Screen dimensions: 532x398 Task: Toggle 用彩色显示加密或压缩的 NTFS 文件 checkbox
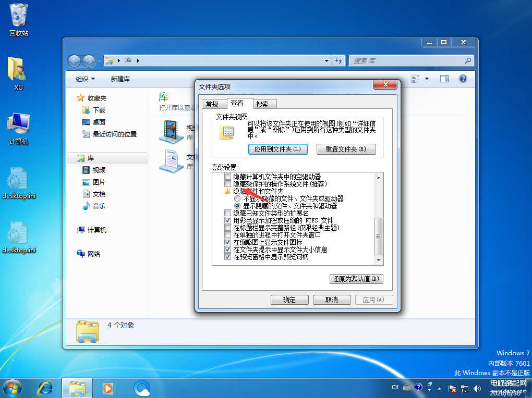click(227, 220)
